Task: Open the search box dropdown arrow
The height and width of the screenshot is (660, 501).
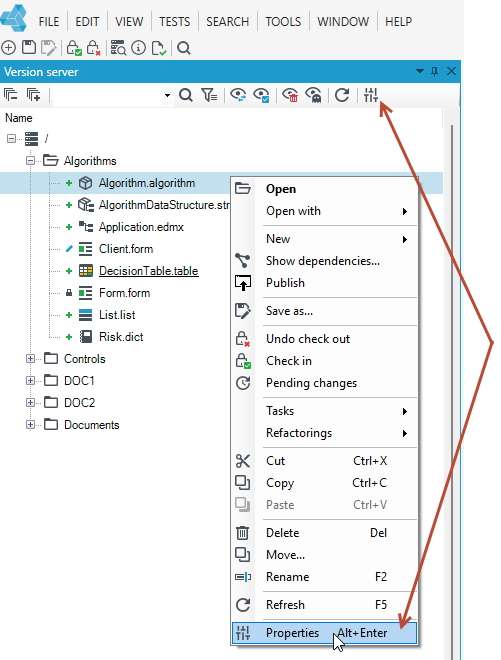Action: click(167, 96)
